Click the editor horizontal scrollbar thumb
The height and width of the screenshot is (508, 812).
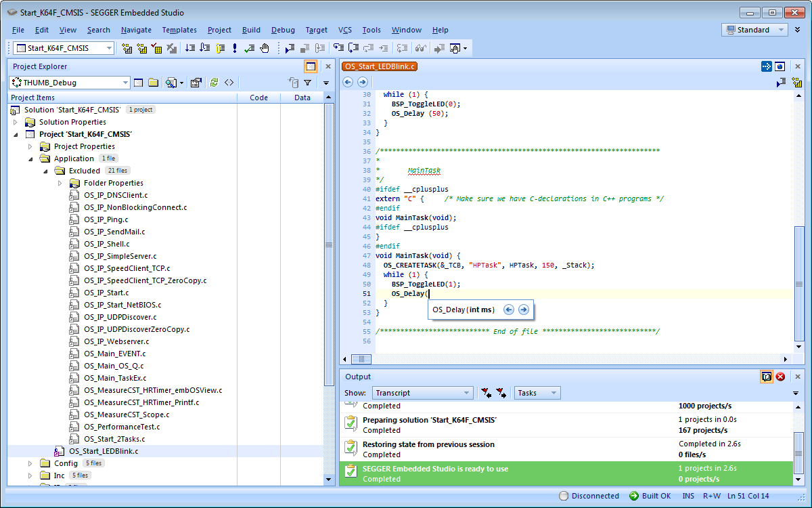(x=361, y=359)
